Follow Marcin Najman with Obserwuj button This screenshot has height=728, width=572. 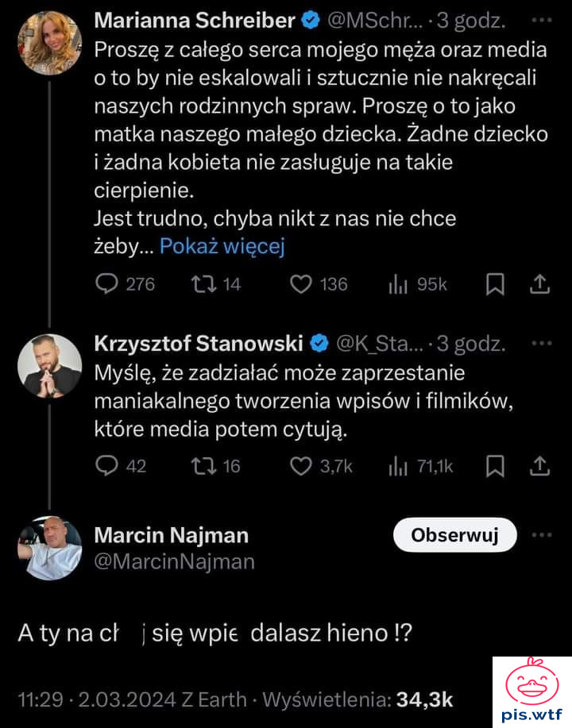(x=454, y=536)
